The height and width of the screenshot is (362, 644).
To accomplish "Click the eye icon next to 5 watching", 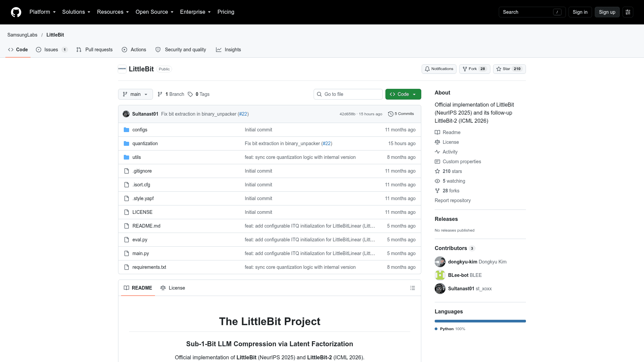I will point(437,181).
